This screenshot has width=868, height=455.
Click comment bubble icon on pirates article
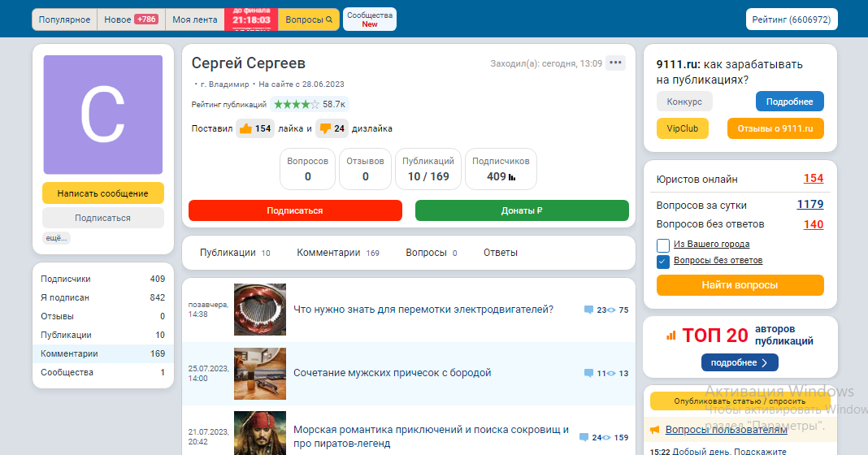584,437
